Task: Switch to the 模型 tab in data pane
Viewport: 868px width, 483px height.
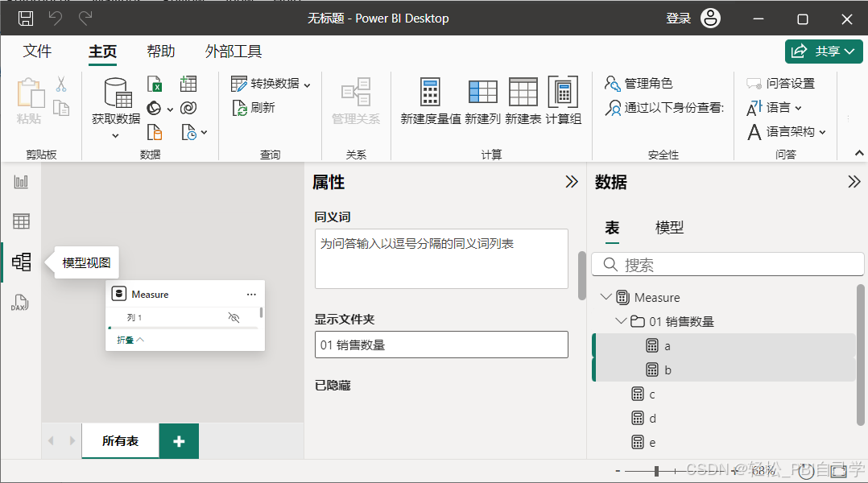Action: pos(669,227)
